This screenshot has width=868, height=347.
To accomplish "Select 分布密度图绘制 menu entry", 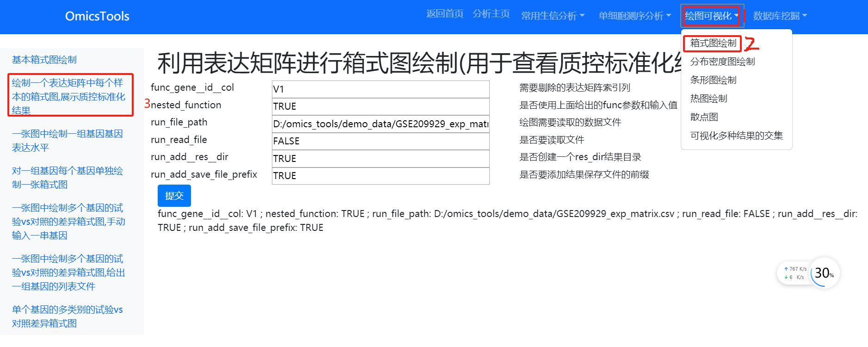I will tap(722, 62).
